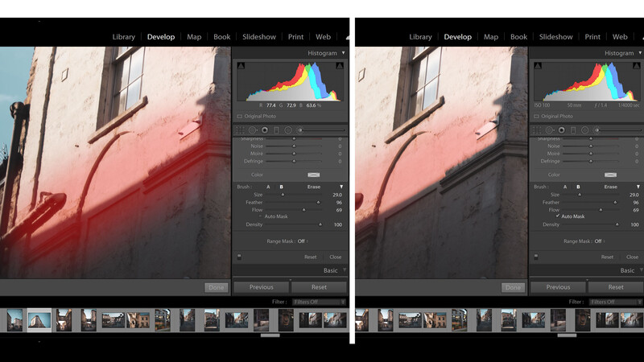Select first filmstrip thumbnail in left window
644x362 pixels.
click(14, 319)
